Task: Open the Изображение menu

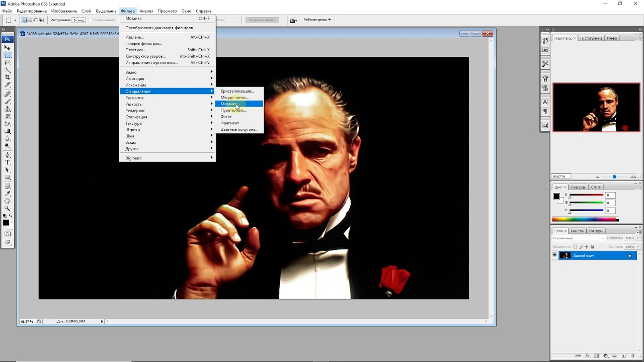Action: coord(64,11)
